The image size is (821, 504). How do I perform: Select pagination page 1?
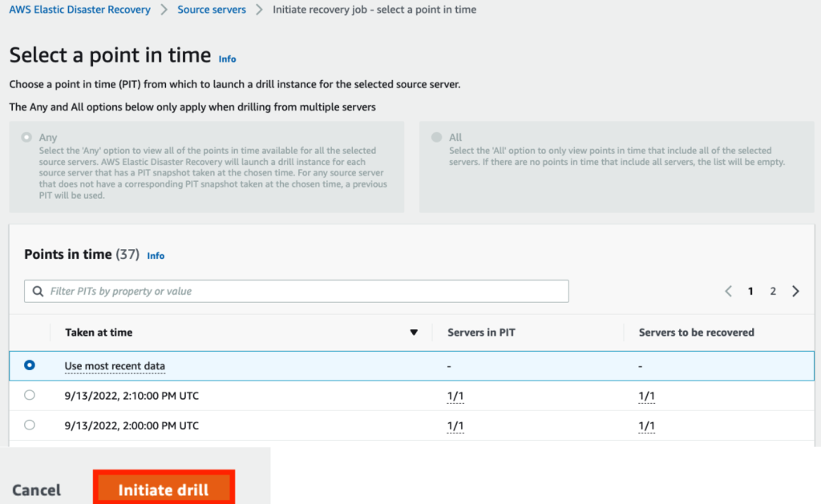tap(750, 291)
